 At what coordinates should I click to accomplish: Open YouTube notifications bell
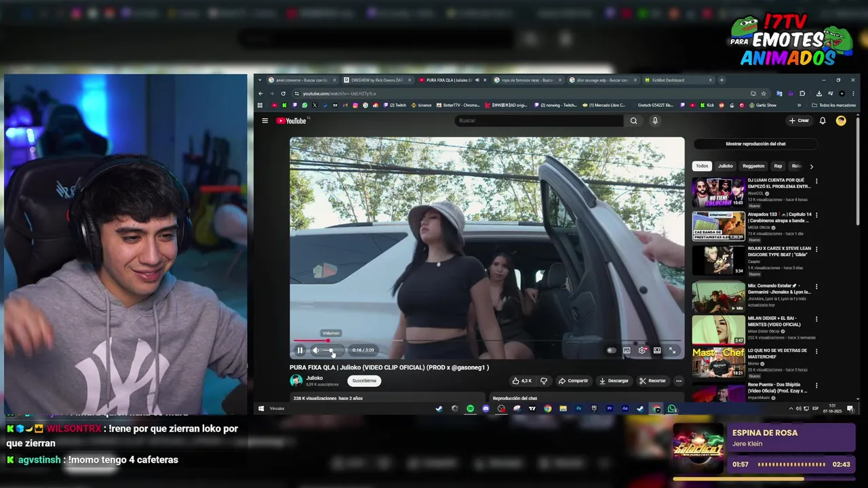point(823,121)
